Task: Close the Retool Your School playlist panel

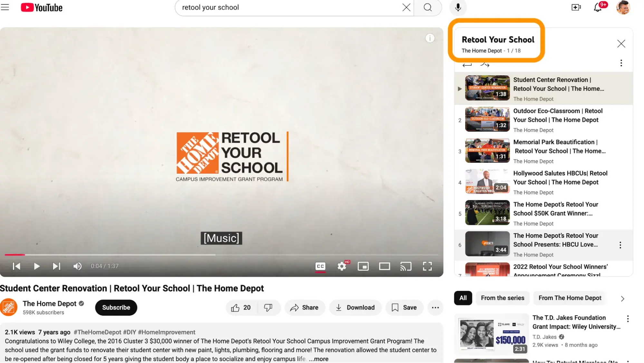Action: click(x=621, y=44)
